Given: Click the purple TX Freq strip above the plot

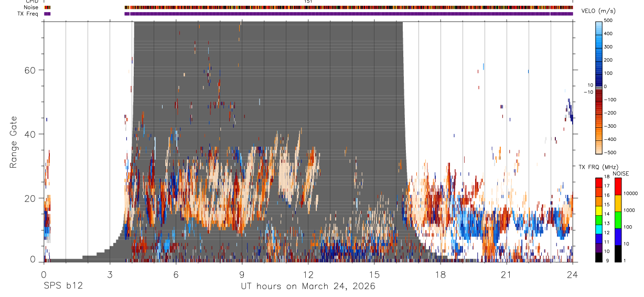Looking at the screenshot, I should (349, 14).
